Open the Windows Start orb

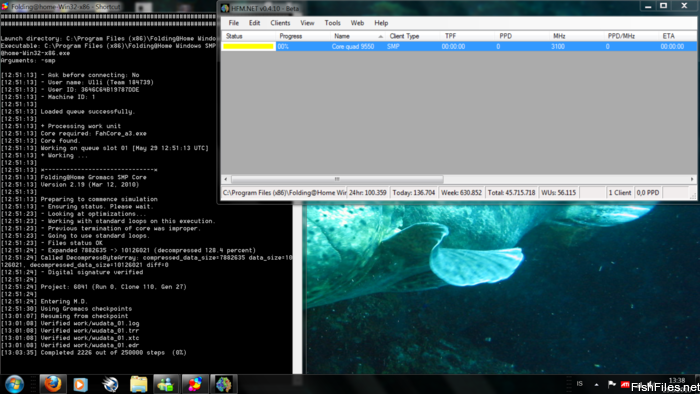(14, 384)
